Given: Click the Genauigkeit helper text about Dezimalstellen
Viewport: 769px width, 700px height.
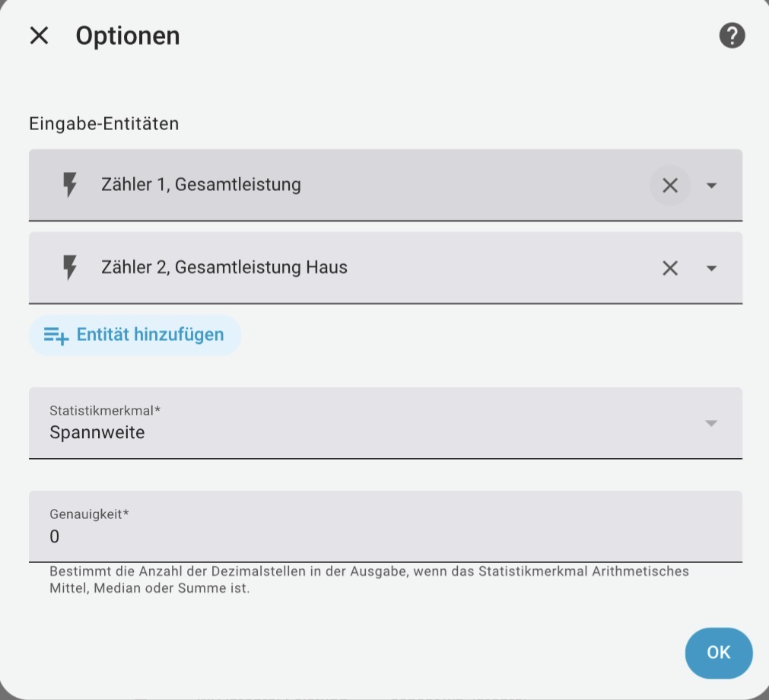Looking at the screenshot, I should click(x=370, y=580).
